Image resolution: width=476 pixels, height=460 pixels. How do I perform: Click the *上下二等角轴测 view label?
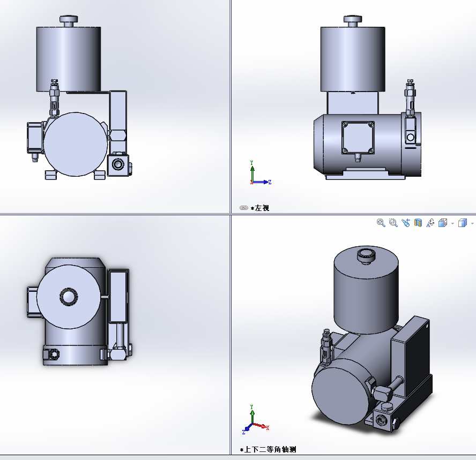pos(268,449)
